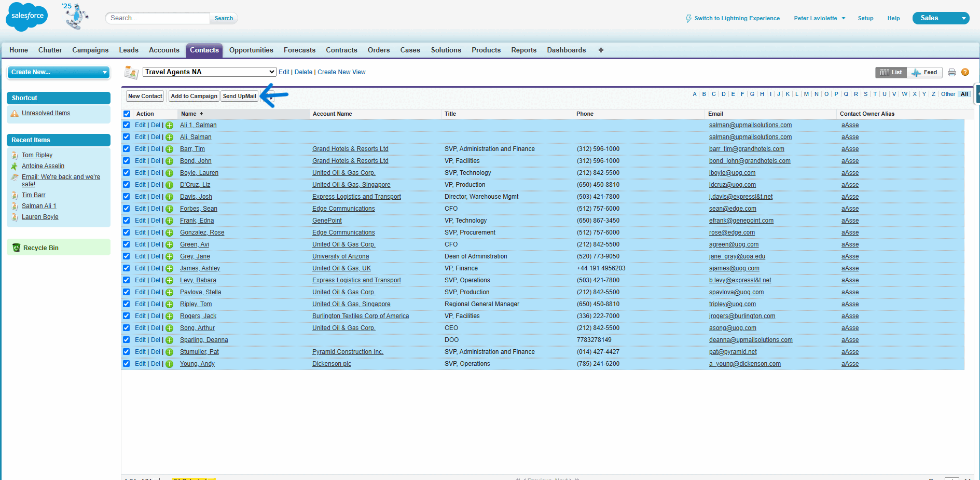Image resolution: width=980 pixels, height=480 pixels.
Task: Click the green plus icon for Ripley, Tom
Action: 169,305
